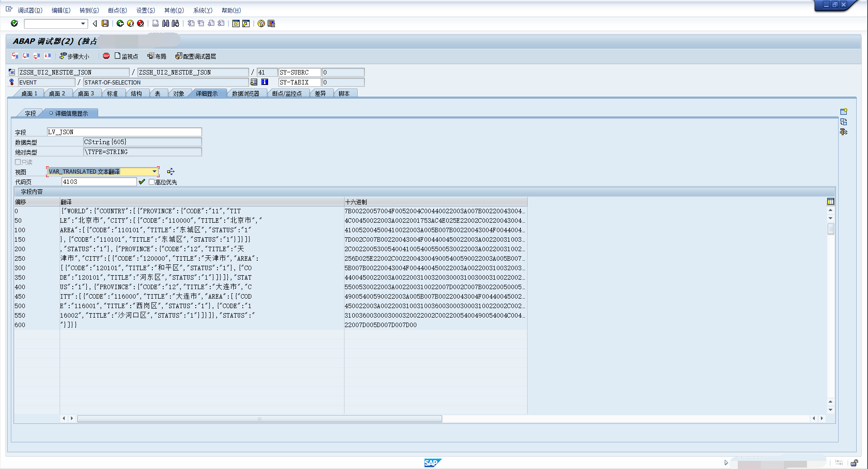
Task: Open the 设置(S) menu
Action: (x=146, y=10)
